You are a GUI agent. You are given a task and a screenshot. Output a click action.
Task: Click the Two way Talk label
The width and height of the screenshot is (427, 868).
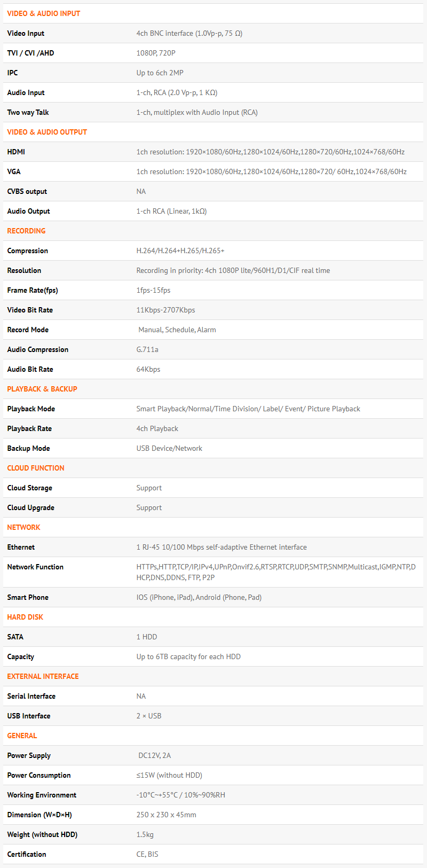coord(28,112)
